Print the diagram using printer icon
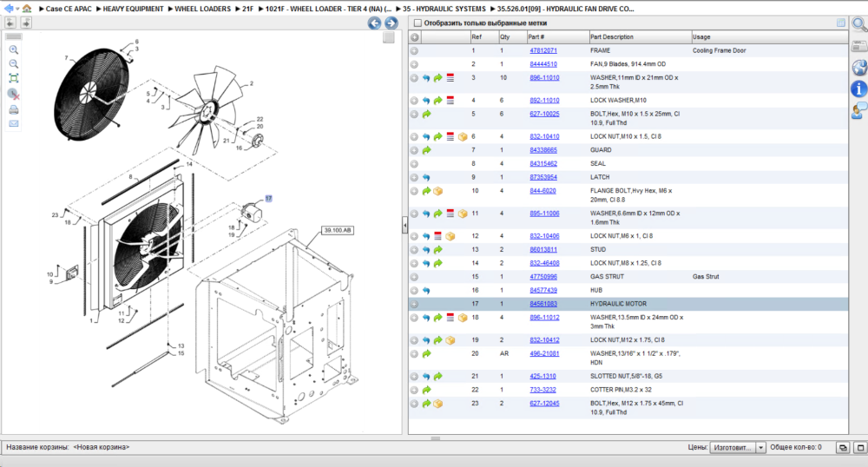Viewport: 868px width, 467px height. click(14, 109)
